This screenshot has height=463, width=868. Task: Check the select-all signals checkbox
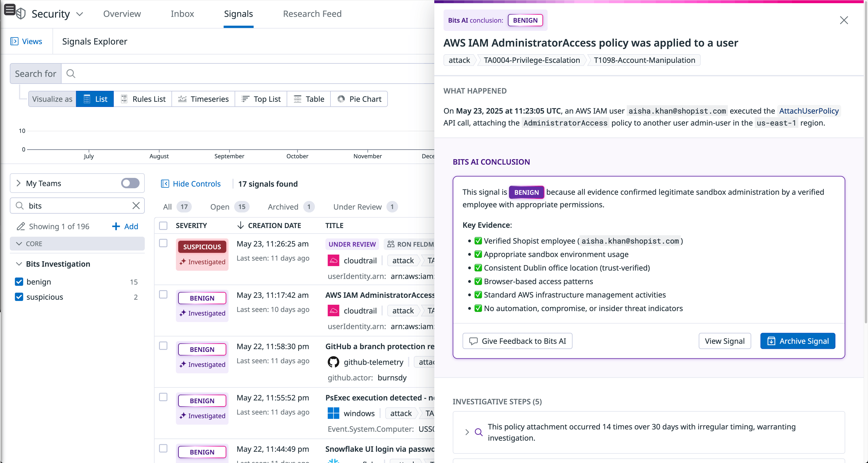click(x=163, y=226)
